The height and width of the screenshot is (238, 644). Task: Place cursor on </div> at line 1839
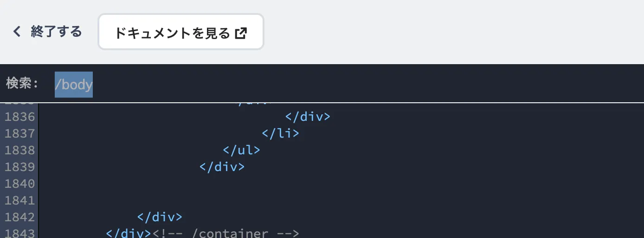pos(222,167)
